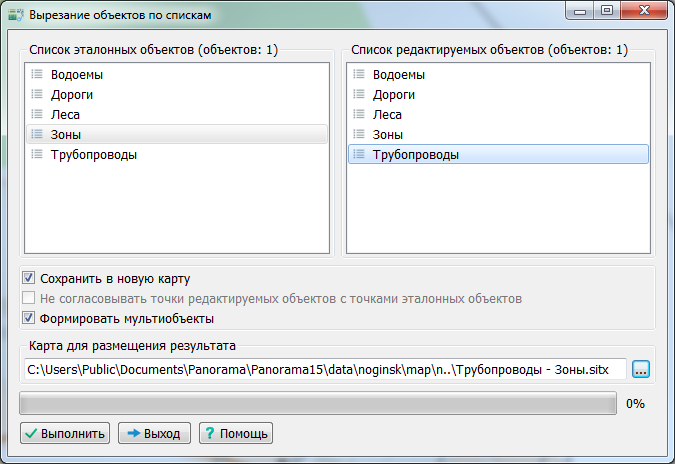Click the progress bar showing 0%
Screen dimensions: 675x464
coord(318,403)
